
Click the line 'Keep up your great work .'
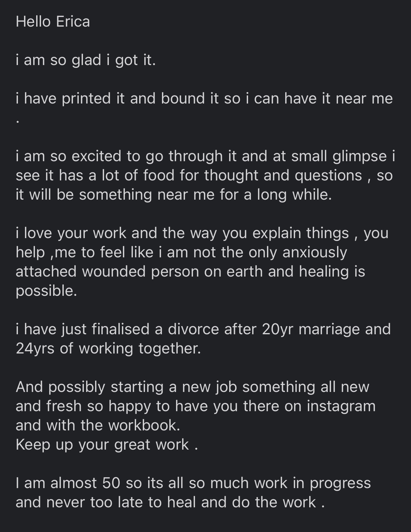tap(107, 445)
